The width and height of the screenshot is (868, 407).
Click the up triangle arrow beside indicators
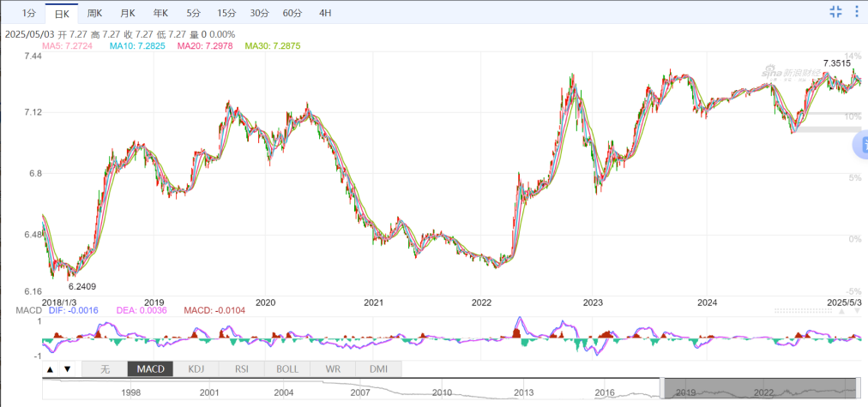point(50,369)
